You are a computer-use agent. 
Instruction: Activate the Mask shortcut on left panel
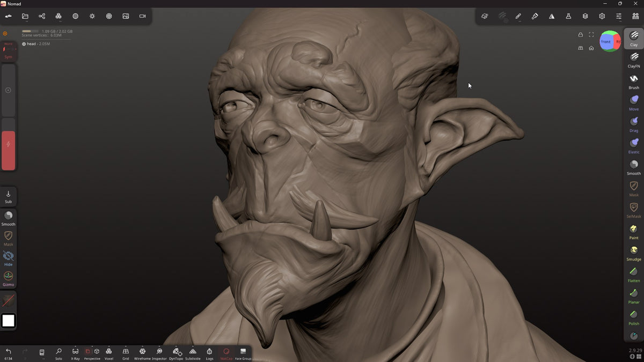[x=8, y=238]
